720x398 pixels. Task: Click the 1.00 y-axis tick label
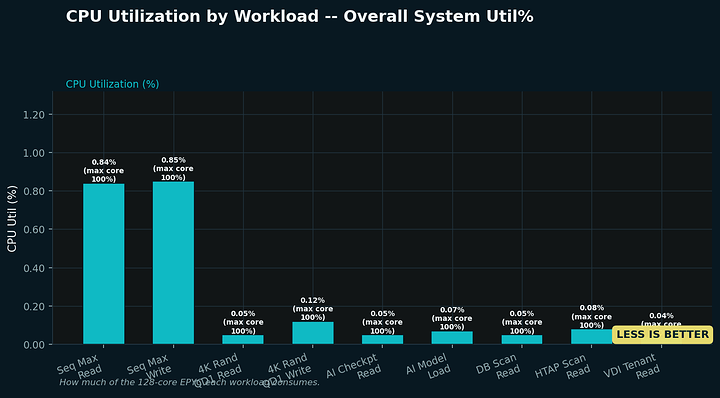34,153
